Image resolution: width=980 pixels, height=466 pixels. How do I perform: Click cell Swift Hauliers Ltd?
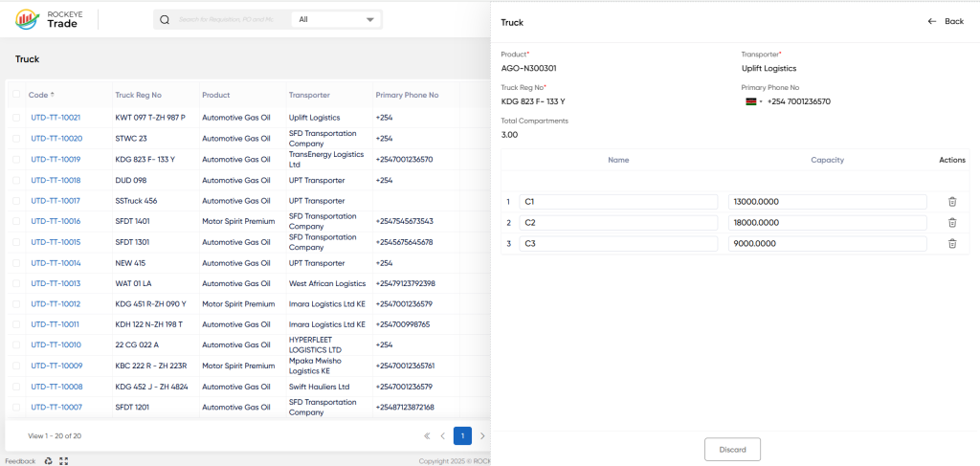pyautogui.click(x=320, y=387)
